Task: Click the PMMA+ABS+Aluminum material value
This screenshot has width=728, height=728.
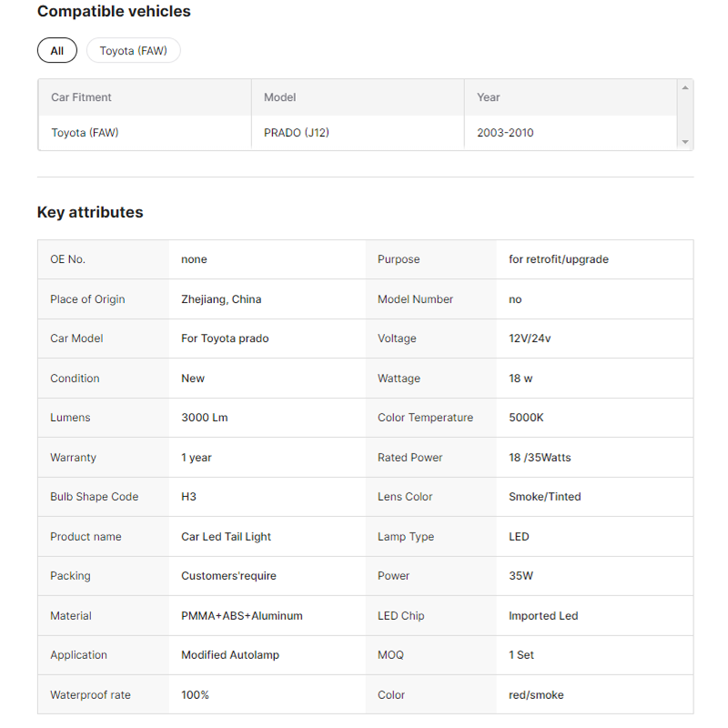Action: (x=241, y=616)
